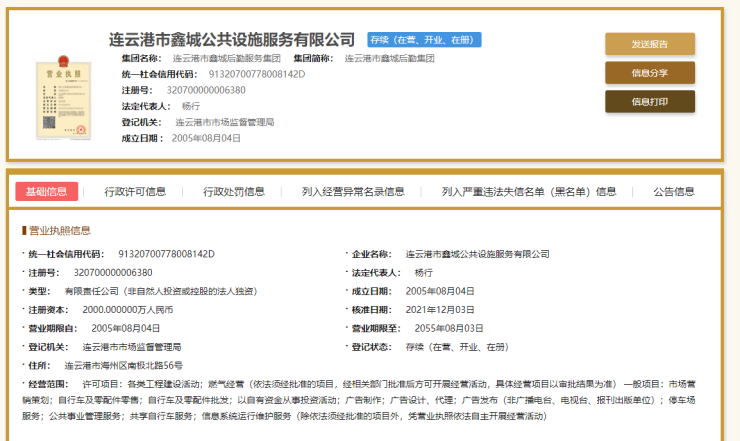740x441 pixels.
Task: Open the 行政处罚信息 tab
Action: pos(234,192)
